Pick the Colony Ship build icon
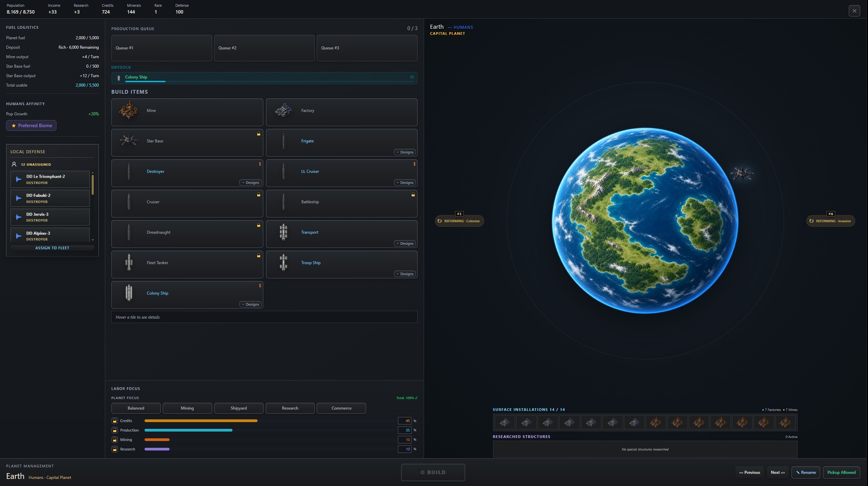 click(x=129, y=293)
